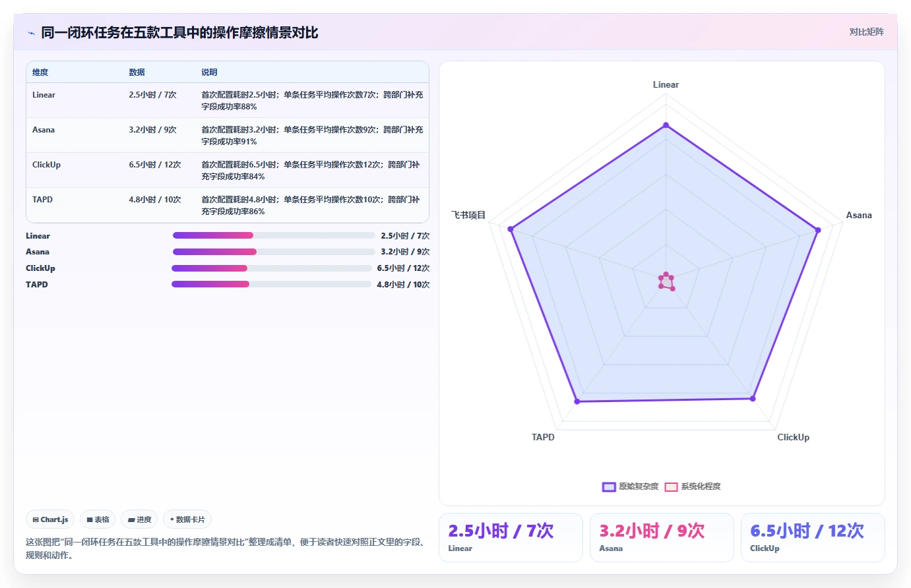The image size is (911, 588).
Task: Click the 对比矩阵 label in the header
Action: tap(866, 32)
